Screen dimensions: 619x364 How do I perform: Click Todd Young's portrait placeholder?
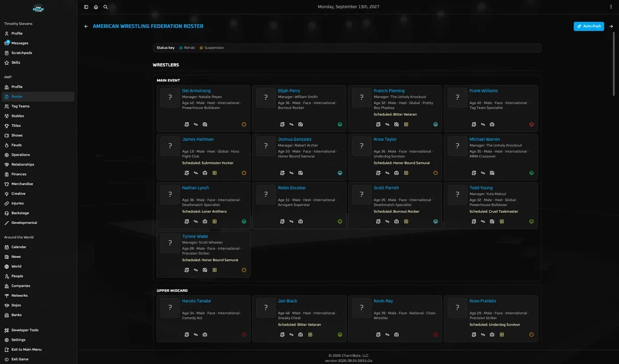457,194
